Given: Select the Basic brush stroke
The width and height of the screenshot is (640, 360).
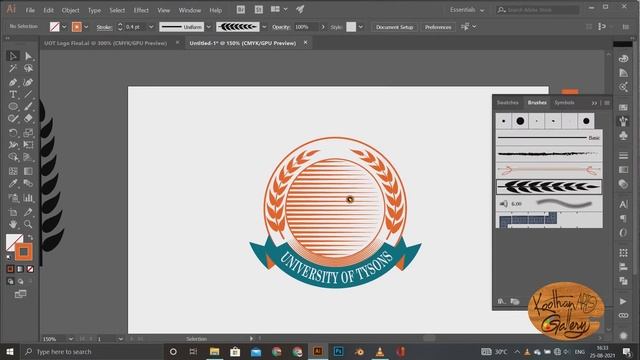Looking at the screenshot, I should click(549, 138).
